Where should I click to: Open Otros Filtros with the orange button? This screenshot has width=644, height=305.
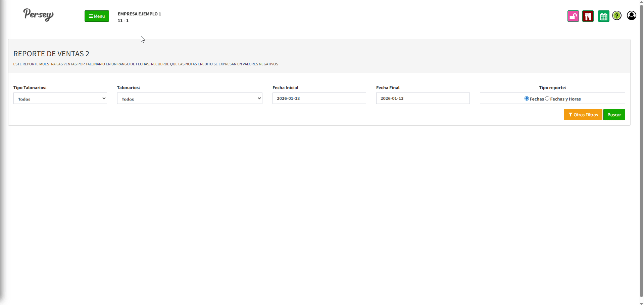pos(583,115)
